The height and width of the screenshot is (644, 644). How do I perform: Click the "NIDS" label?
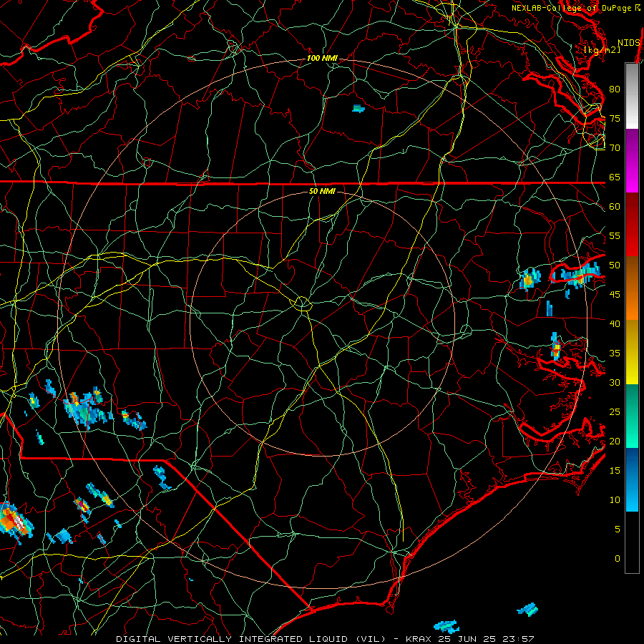[628, 43]
